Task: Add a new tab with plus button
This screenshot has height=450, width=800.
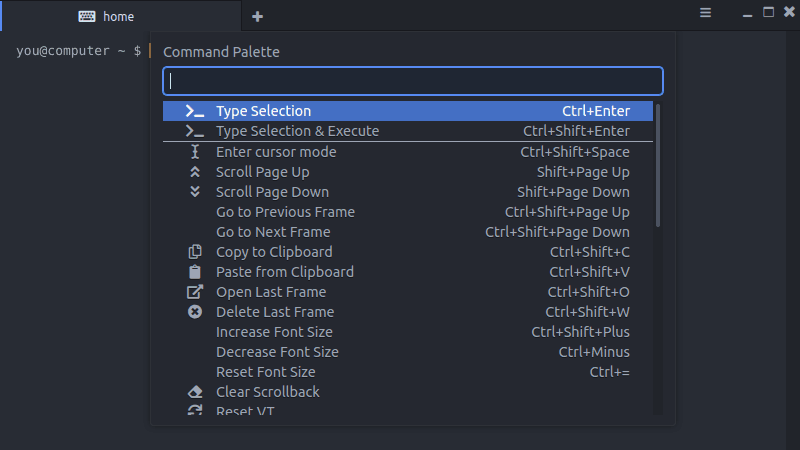Action: coord(257,16)
